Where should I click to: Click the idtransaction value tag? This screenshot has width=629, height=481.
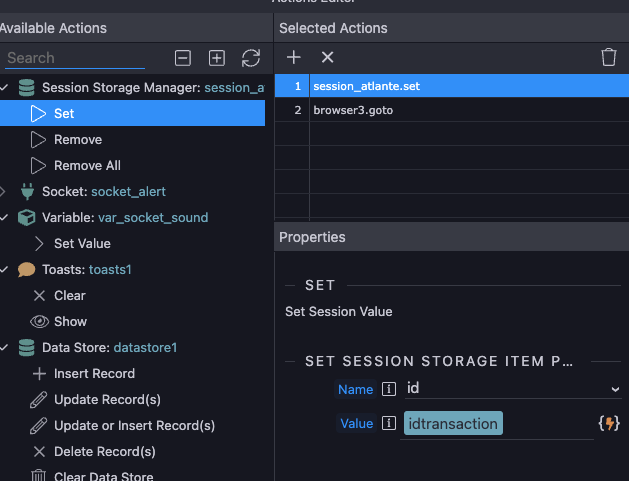(x=453, y=423)
